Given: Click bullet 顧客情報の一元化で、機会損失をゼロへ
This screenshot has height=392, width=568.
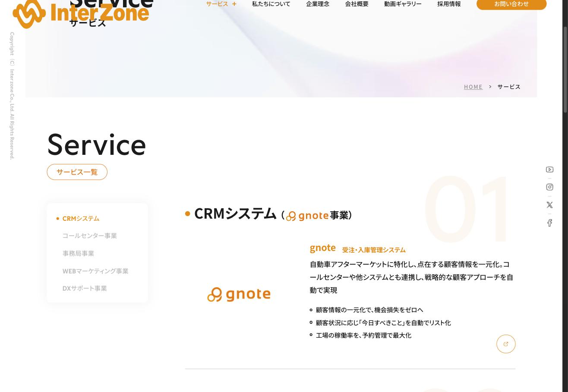Looking at the screenshot, I should pos(369,310).
